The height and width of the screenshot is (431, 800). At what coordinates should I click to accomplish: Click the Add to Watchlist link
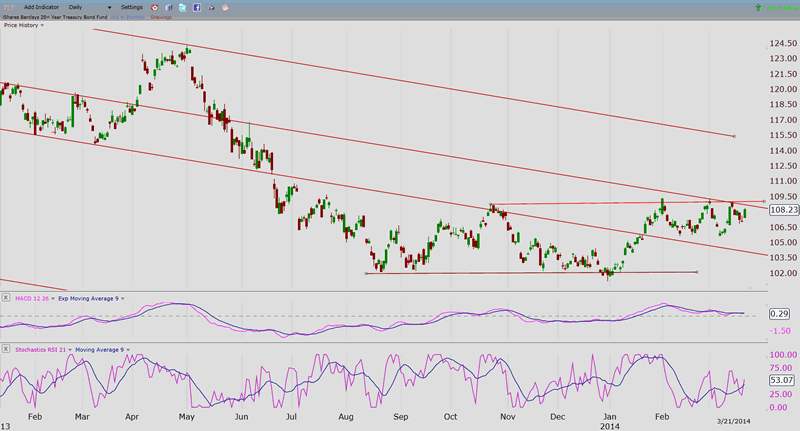[x=125, y=17]
